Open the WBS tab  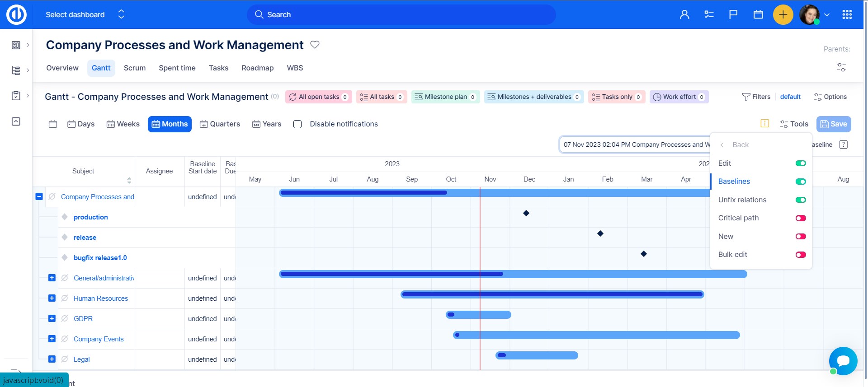click(295, 68)
